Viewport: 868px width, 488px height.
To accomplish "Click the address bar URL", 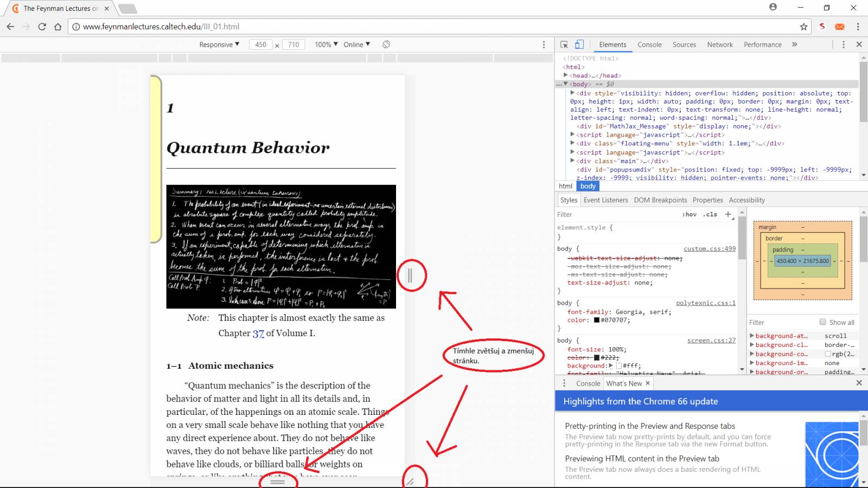I will click(161, 27).
